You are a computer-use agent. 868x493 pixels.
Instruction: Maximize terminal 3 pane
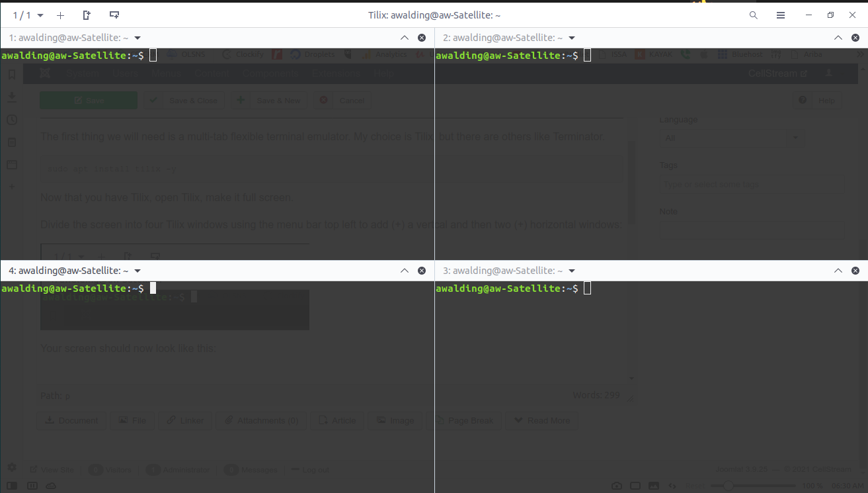[x=838, y=271]
